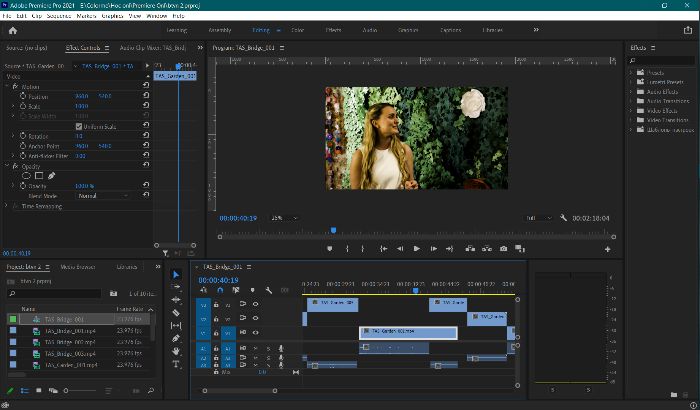Toggle Linked Selection in timeline
Screen dimensions: 700x410
click(x=236, y=290)
